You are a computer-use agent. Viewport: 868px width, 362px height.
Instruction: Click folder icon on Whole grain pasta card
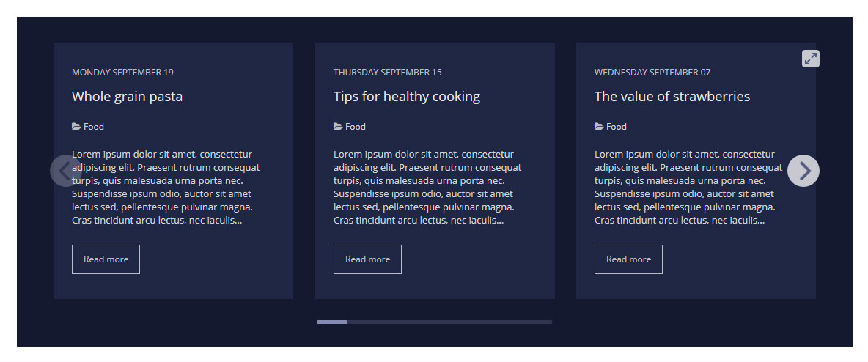pos(76,127)
